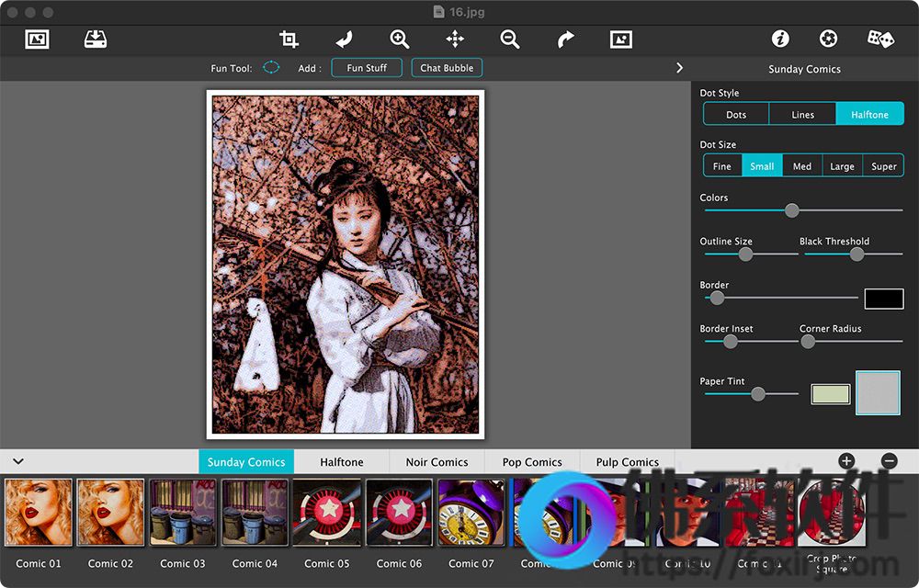Set Dot Style to Dots
Image resolution: width=919 pixels, height=588 pixels.
pos(736,114)
